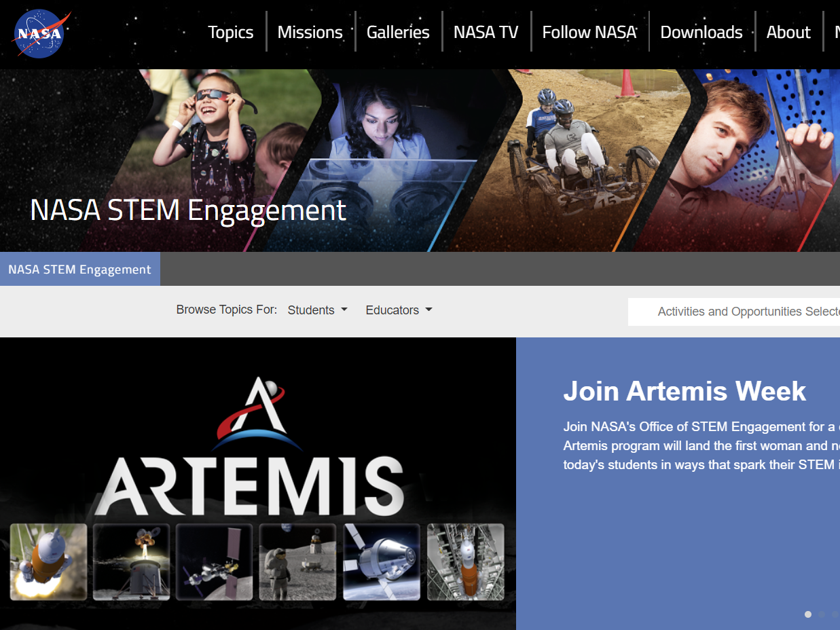Click the NASA meatball logo

point(41,33)
